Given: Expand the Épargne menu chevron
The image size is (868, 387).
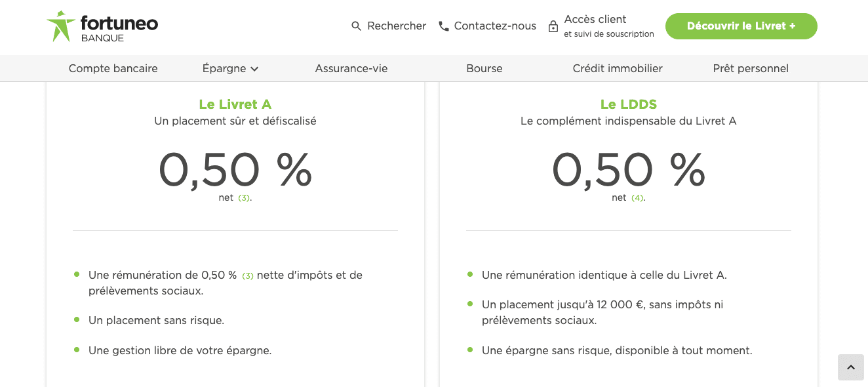Looking at the screenshot, I should [x=255, y=69].
